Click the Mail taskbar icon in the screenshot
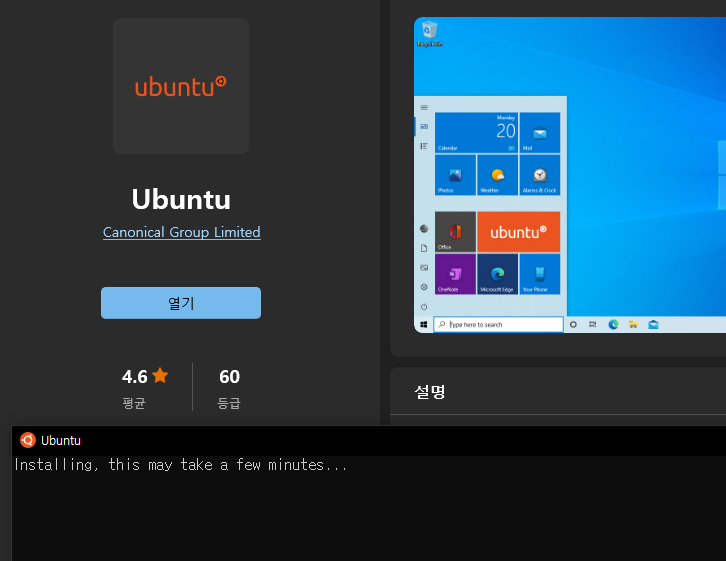This screenshot has height=561, width=726. pos(653,324)
